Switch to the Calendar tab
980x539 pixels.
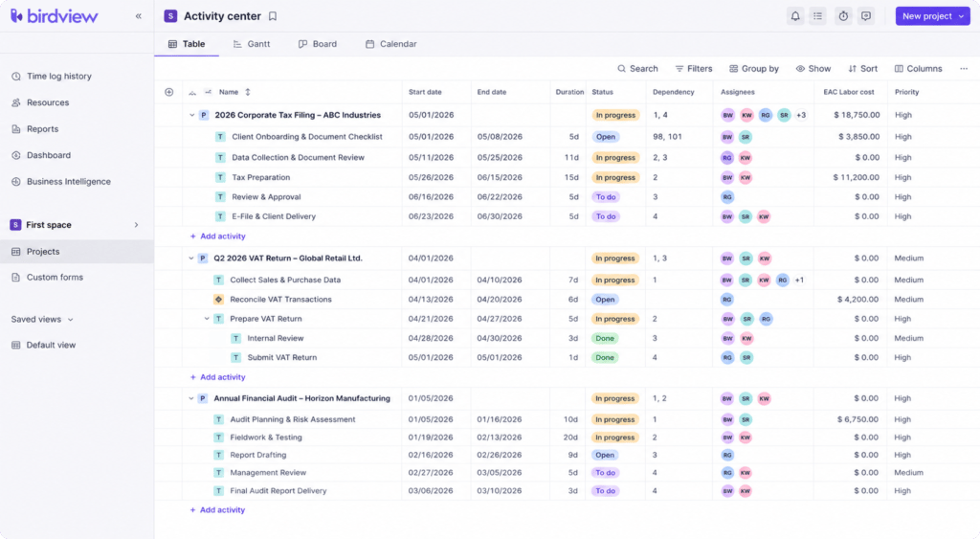(391, 44)
